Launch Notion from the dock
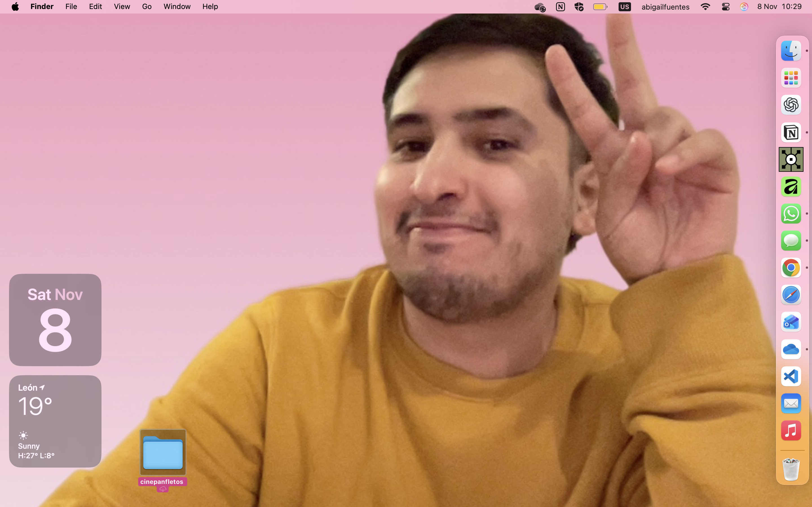Image resolution: width=812 pixels, height=507 pixels. coord(791,132)
